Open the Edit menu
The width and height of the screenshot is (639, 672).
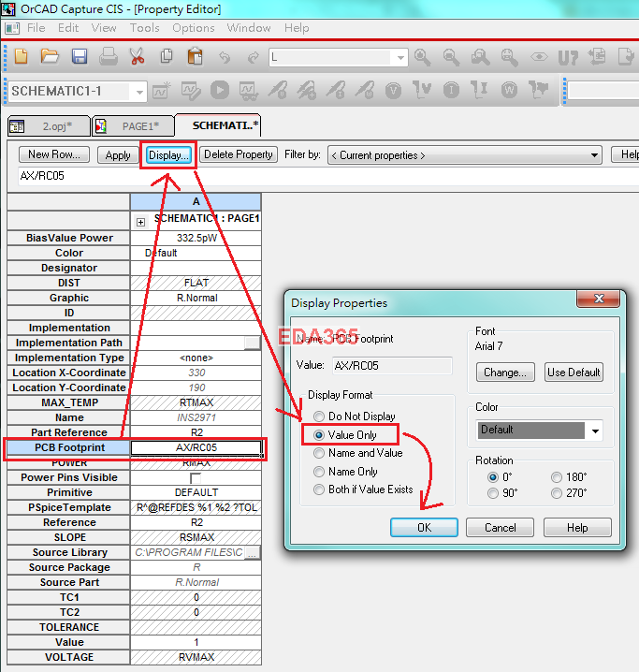tap(68, 28)
